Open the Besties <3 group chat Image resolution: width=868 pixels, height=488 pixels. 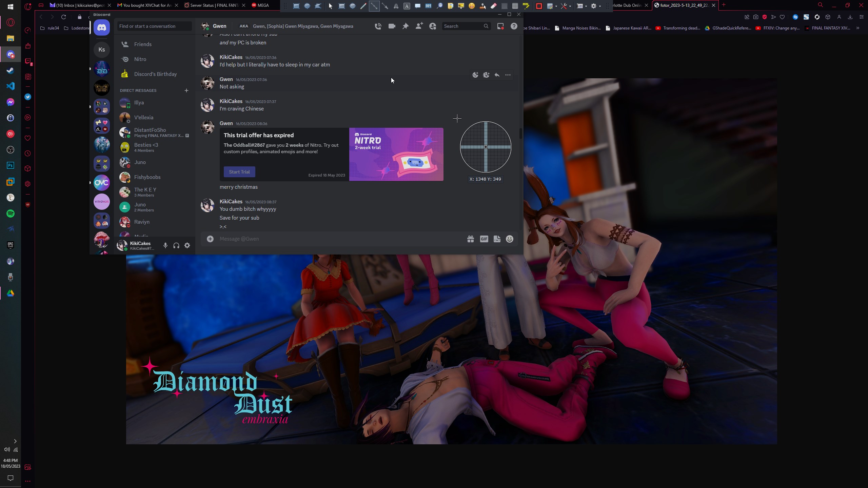(154, 147)
